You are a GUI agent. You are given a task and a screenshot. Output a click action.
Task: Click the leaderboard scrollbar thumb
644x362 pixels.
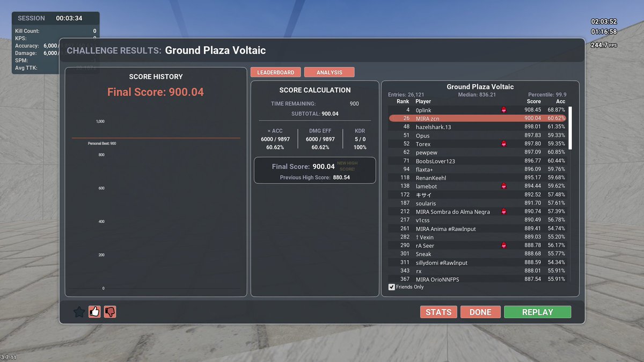(570, 128)
